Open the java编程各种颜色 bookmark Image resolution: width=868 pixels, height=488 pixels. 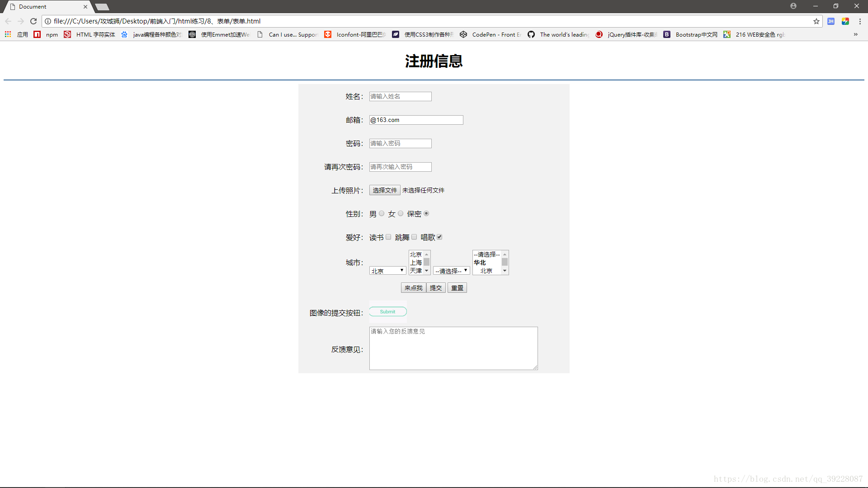(x=151, y=34)
